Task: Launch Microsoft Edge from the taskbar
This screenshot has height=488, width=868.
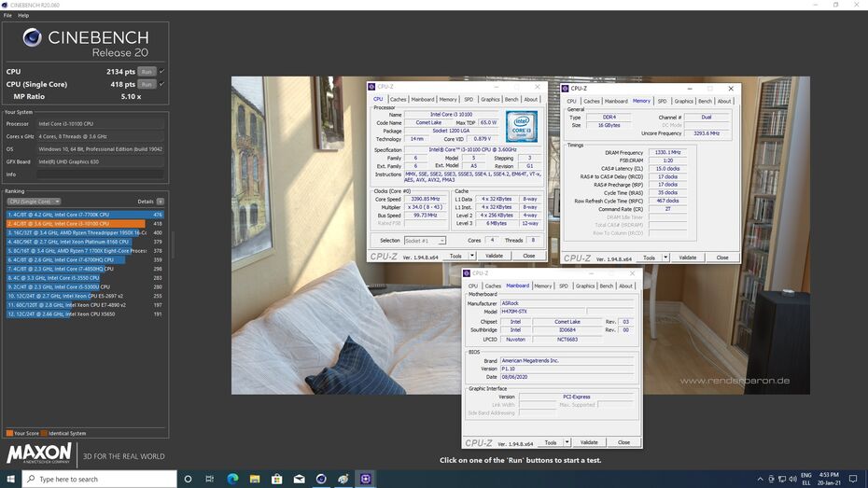Action: (232, 480)
